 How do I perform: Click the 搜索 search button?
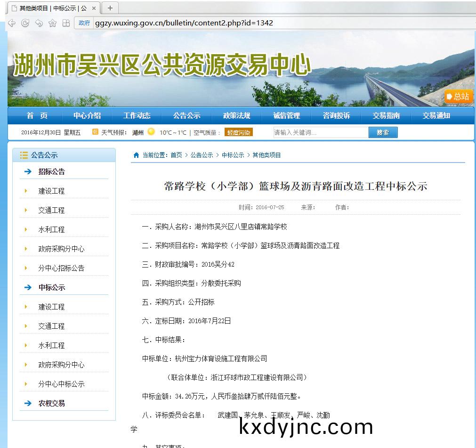pos(383,132)
